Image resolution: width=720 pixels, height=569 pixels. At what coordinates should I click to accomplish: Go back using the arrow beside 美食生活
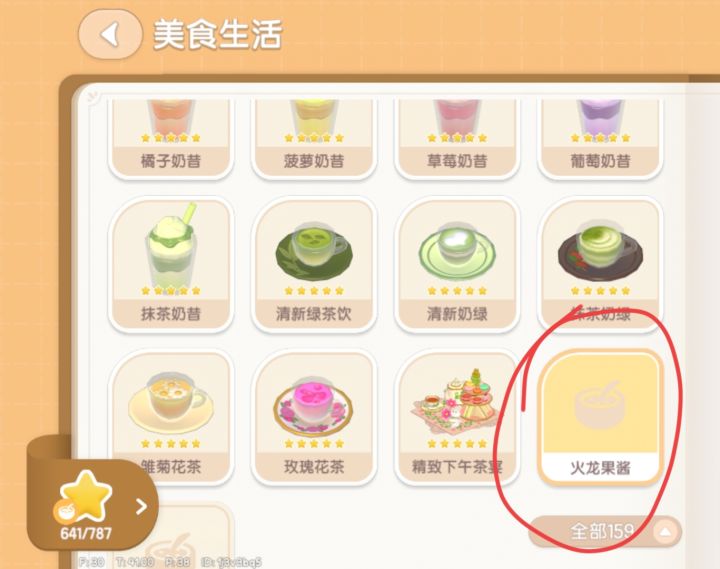coord(110,34)
